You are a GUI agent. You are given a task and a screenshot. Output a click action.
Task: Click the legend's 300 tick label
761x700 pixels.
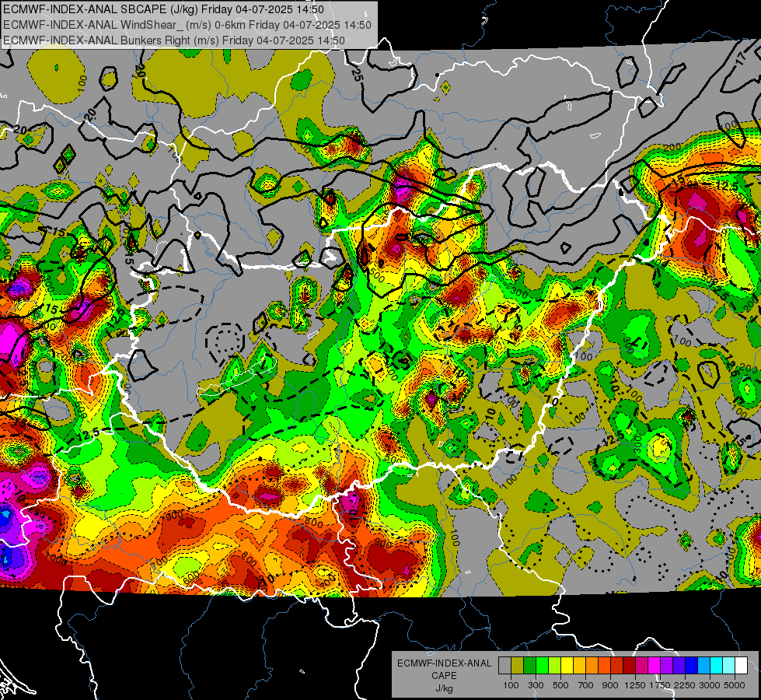click(536, 685)
